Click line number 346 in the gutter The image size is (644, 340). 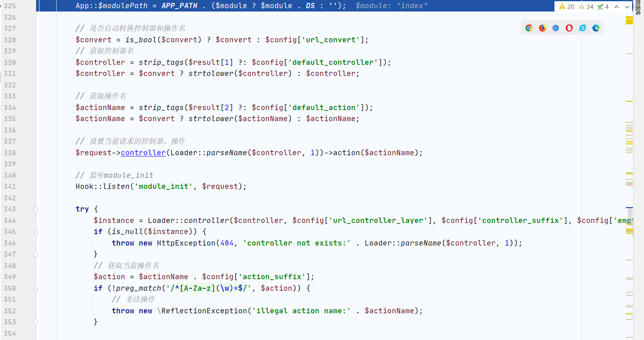pos(10,243)
